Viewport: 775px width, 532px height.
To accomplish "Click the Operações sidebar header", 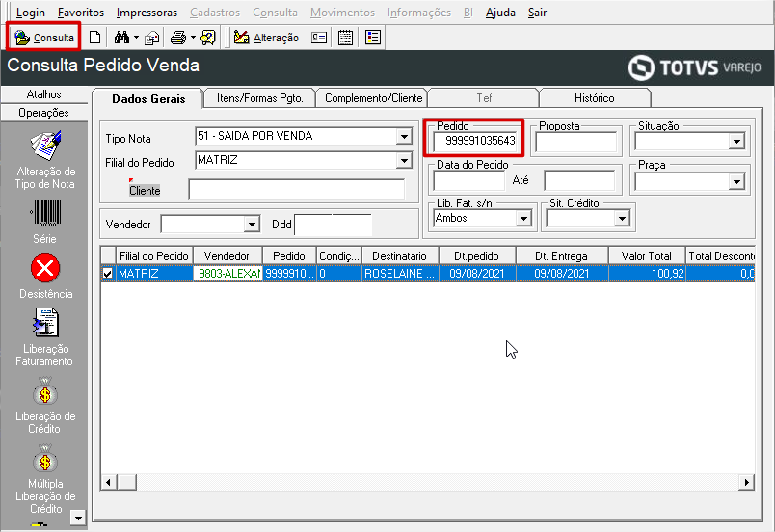I will click(44, 113).
